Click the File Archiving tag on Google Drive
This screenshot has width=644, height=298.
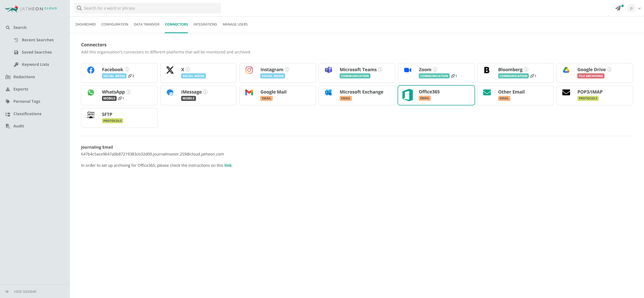pos(591,76)
